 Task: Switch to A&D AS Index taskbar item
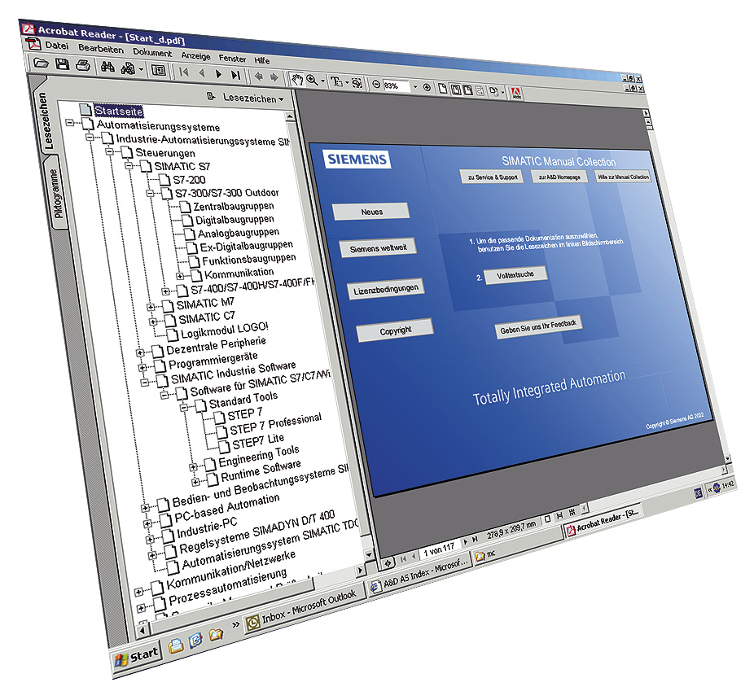(x=419, y=575)
